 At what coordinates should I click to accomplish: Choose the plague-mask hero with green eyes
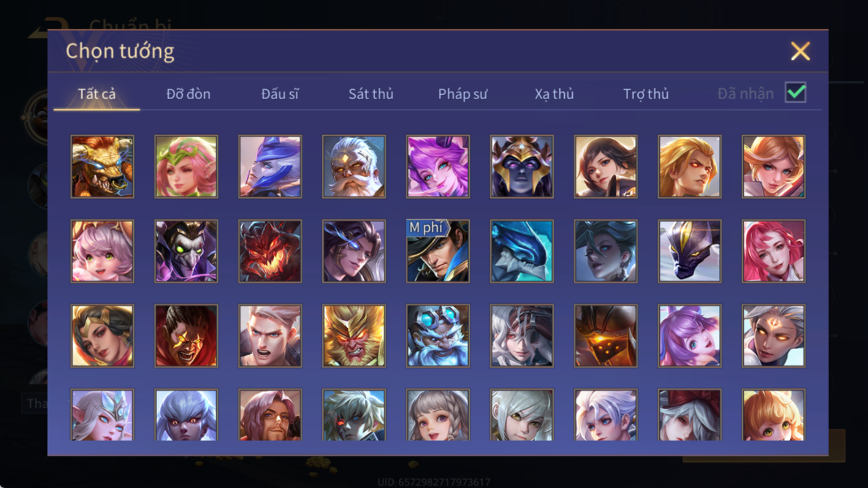click(186, 251)
